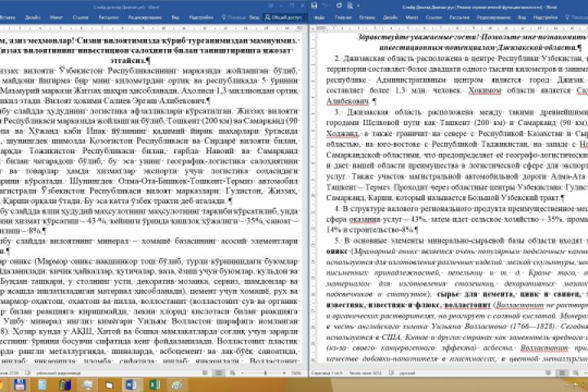
Task: Switch to Вставка tab in right Word window
Action: (x=367, y=17)
